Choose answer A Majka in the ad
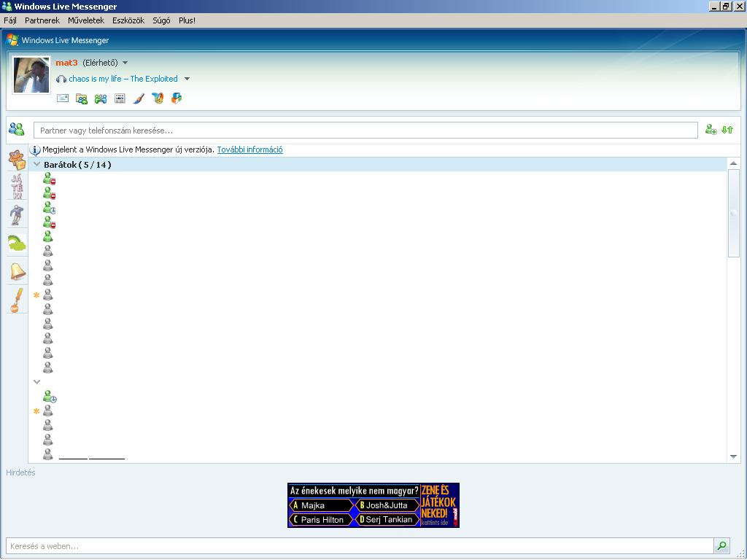Screen dimensions: 747x560 point(321,505)
